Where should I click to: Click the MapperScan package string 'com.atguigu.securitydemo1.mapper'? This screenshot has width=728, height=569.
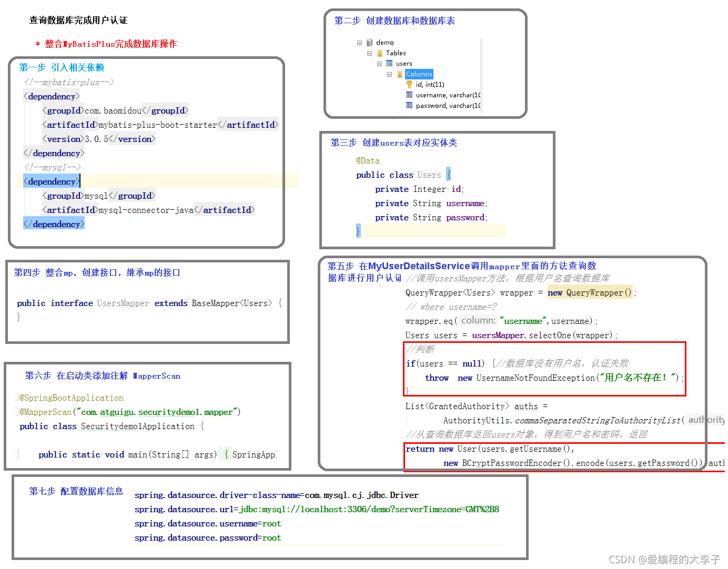[x=157, y=412]
